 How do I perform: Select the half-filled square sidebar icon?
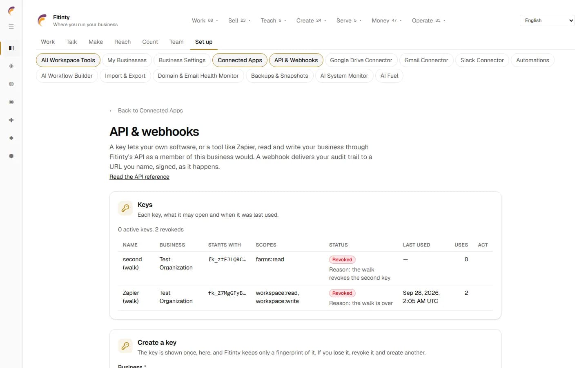tap(11, 48)
